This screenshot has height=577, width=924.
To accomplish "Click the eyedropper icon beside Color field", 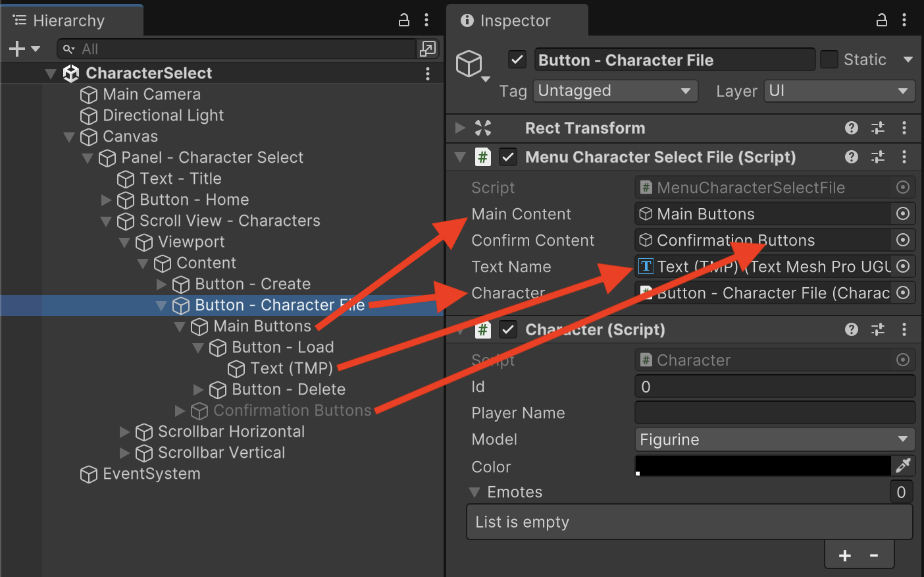I will [x=903, y=466].
